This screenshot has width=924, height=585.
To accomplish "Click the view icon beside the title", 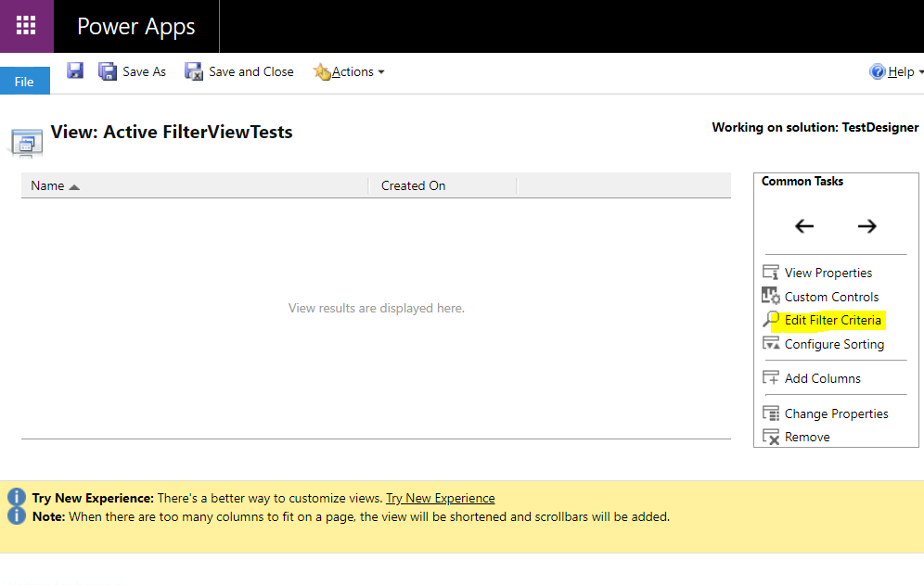I will 26,143.
